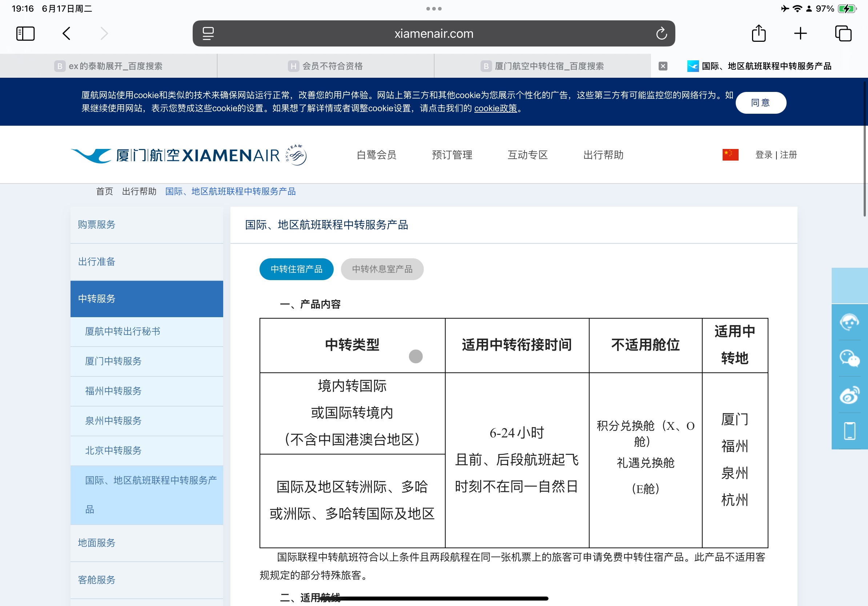Open page reader settings icon in address bar
This screenshot has width=868, height=606.
(208, 34)
